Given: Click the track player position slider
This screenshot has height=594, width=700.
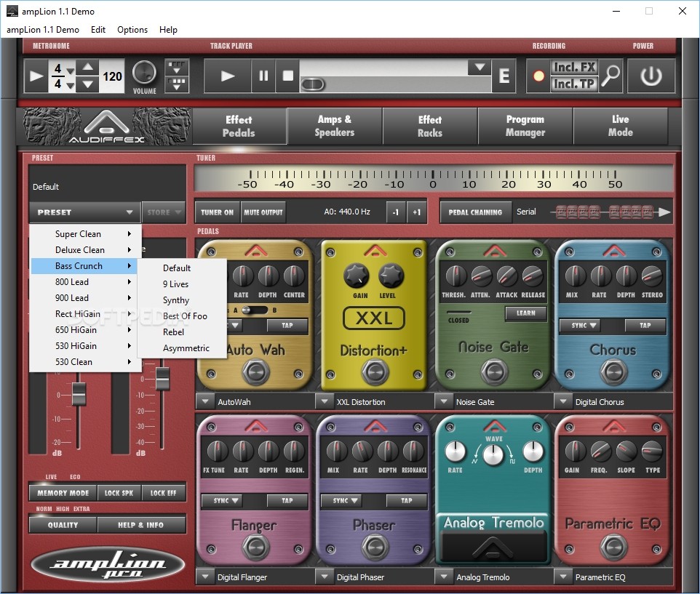Looking at the screenshot, I should click(x=313, y=84).
